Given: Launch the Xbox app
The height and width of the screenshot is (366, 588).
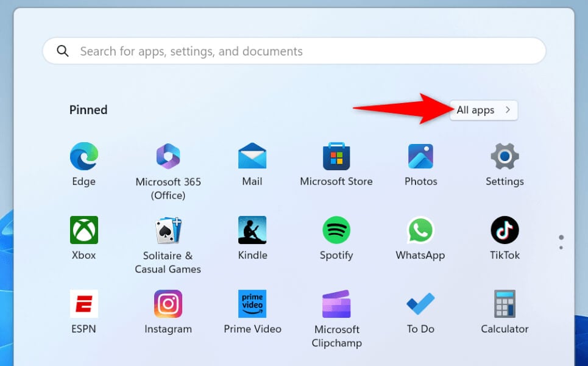Looking at the screenshot, I should click(x=84, y=230).
